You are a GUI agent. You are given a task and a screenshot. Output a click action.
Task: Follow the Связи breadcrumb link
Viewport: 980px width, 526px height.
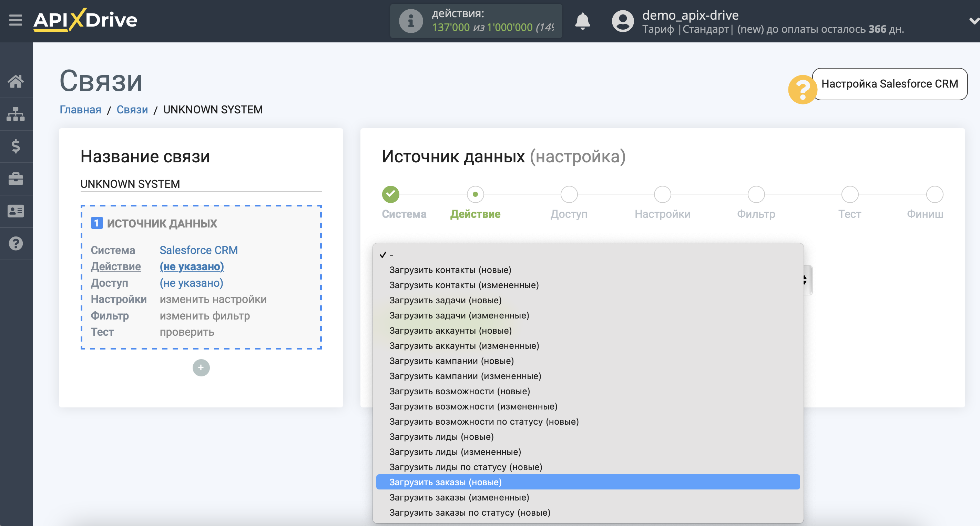[132, 110]
